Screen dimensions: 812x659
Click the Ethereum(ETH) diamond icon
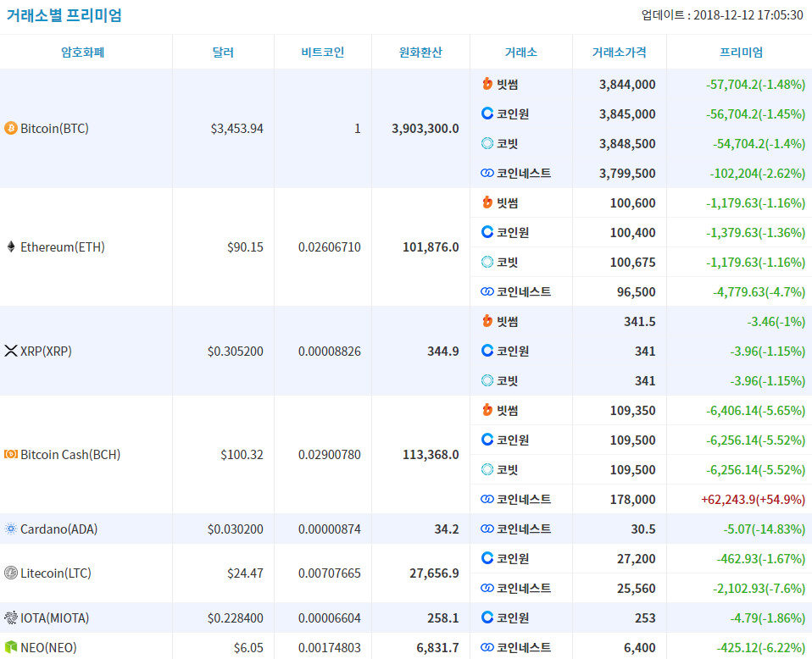pos(11,246)
